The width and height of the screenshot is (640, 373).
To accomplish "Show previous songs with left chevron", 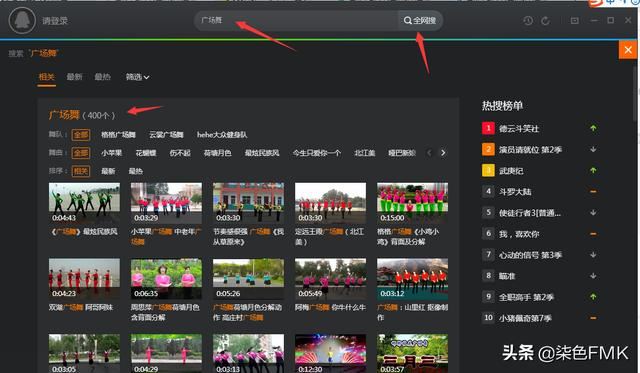I will point(429,153).
